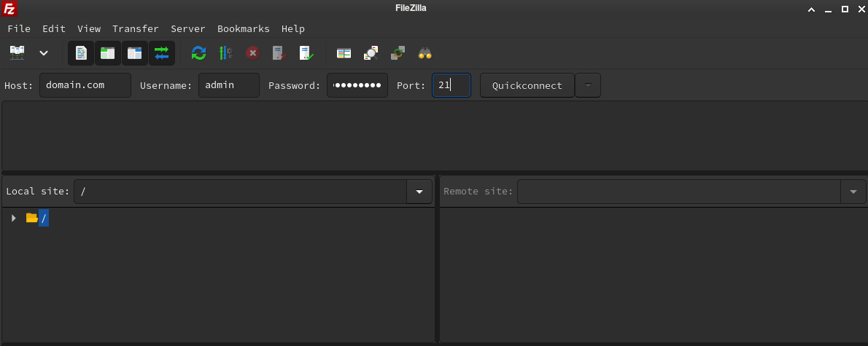Open the File menu

point(19,28)
